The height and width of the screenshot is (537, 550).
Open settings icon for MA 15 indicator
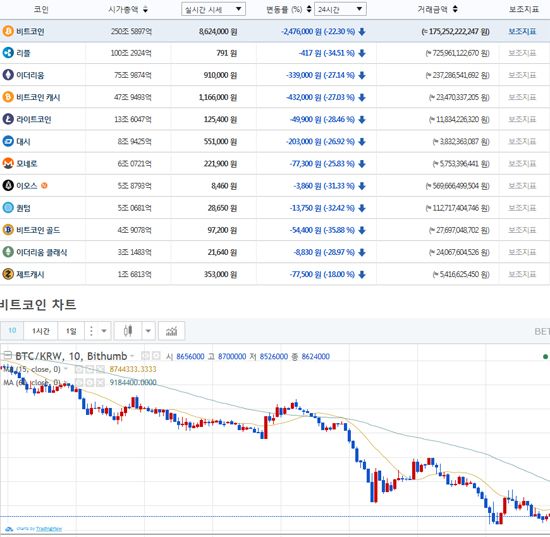[90, 369]
